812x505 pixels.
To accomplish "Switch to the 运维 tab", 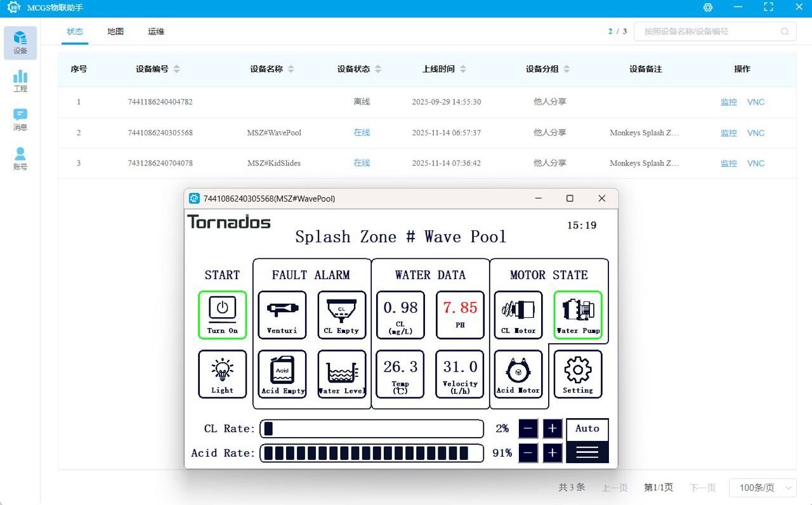I will (x=156, y=32).
